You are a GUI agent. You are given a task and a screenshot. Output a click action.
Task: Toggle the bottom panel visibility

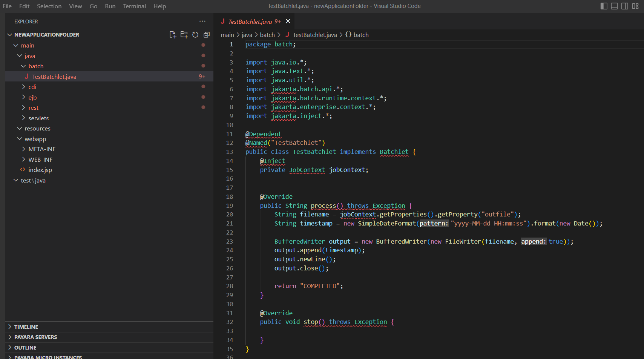(x=614, y=6)
